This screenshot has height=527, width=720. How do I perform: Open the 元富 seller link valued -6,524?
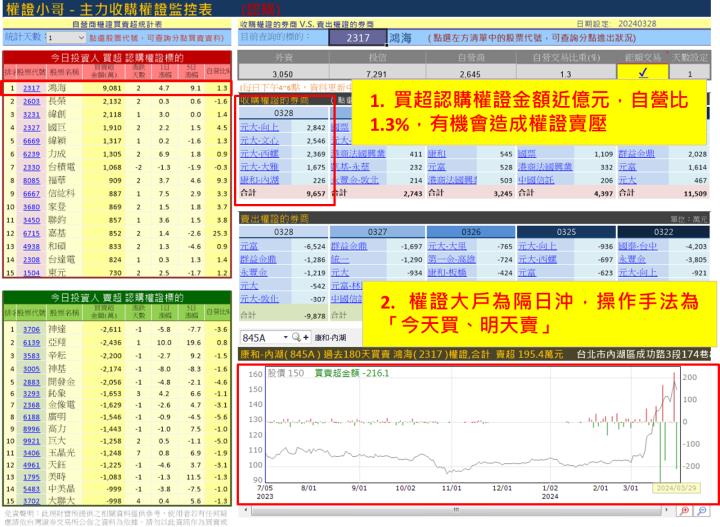point(248,247)
